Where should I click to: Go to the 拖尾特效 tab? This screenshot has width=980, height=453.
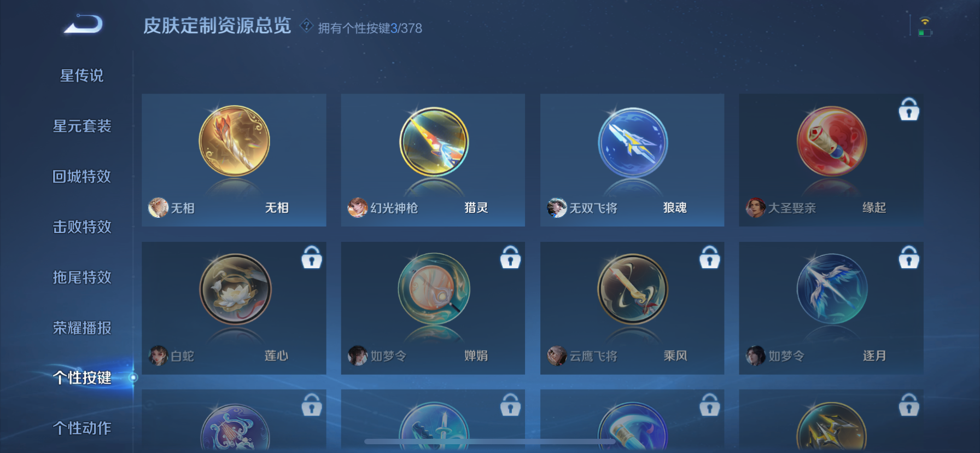coord(81,277)
